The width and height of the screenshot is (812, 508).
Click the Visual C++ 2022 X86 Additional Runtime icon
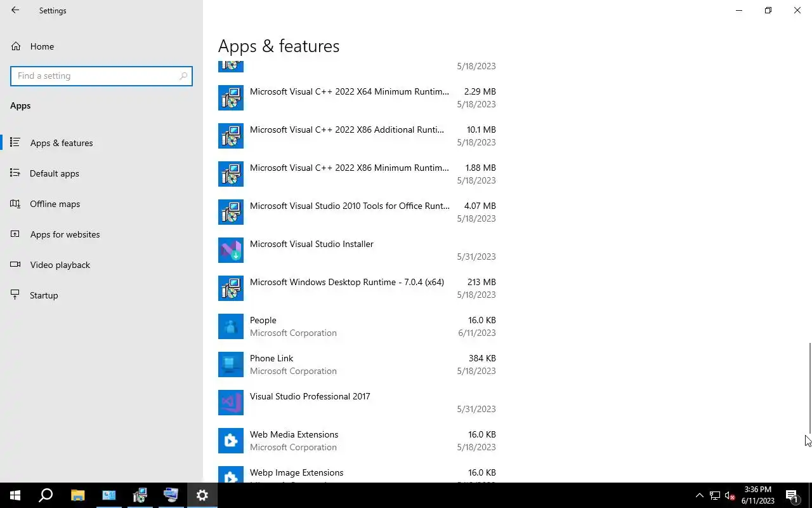(x=231, y=136)
